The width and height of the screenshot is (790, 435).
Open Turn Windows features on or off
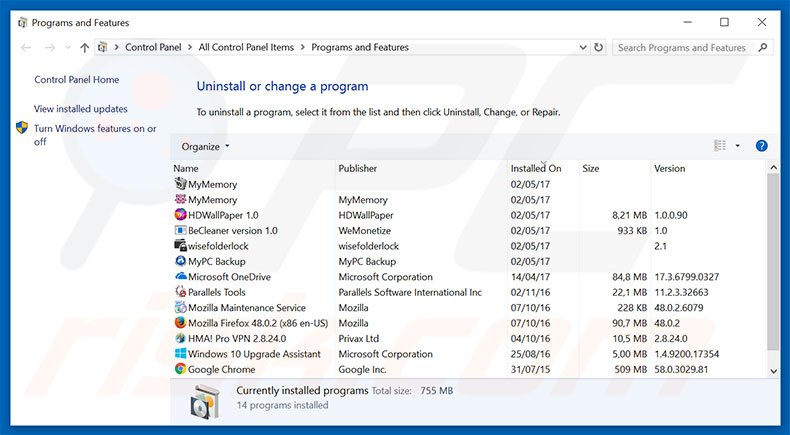[95, 135]
